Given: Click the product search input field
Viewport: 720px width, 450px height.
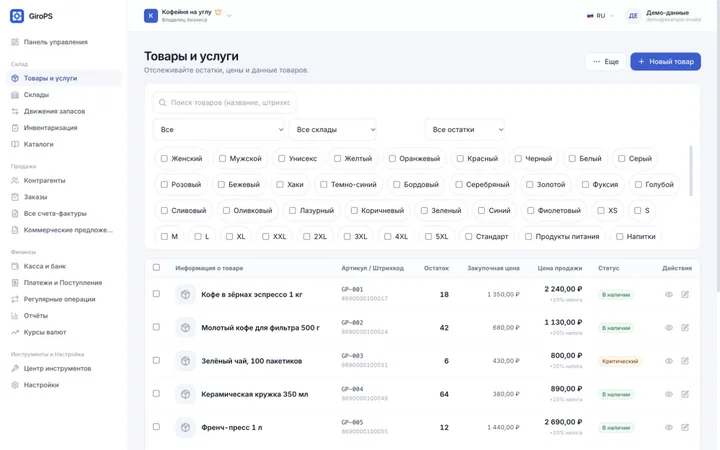Looking at the screenshot, I should 225,103.
